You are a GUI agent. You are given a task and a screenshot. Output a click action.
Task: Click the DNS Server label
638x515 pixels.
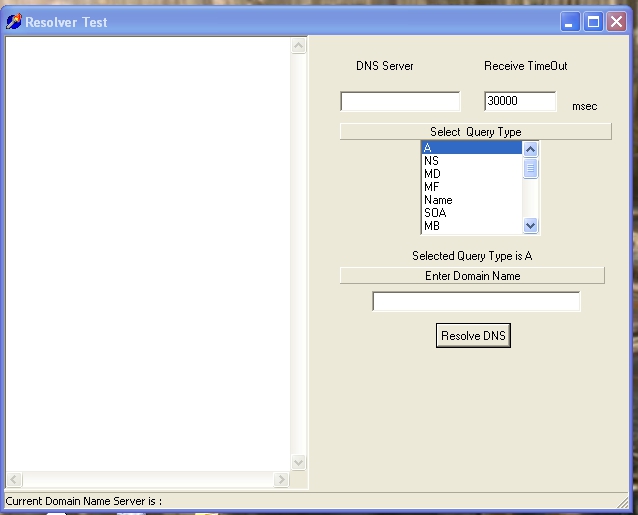click(x=385, y=66)
